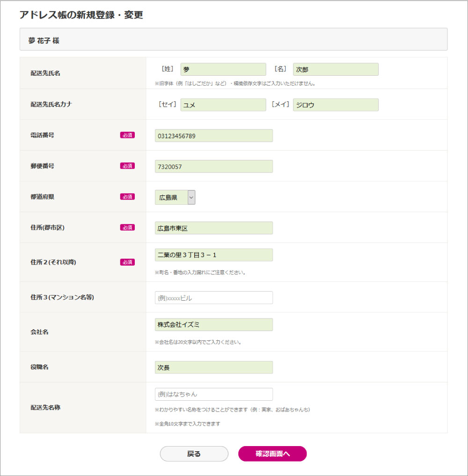
Task: Click the 必須 badge beside 都道府県
Action: (x=127, y=197)
